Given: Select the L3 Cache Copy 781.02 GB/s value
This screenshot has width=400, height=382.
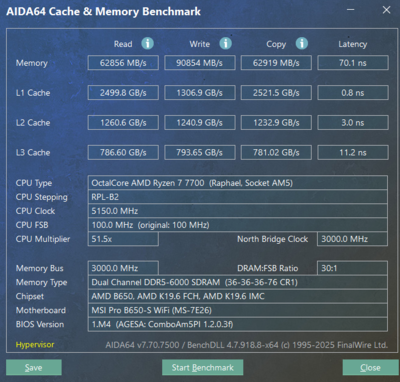Looking at the screenshot, I should pyautogui.click(x=276, y=152).
